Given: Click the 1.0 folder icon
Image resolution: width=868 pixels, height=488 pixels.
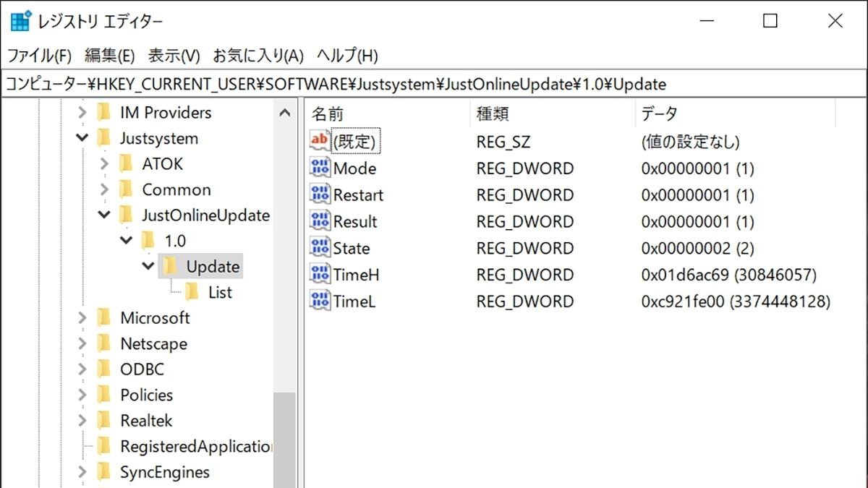Looking at the screenshot, I should click(x=149, y=240).
